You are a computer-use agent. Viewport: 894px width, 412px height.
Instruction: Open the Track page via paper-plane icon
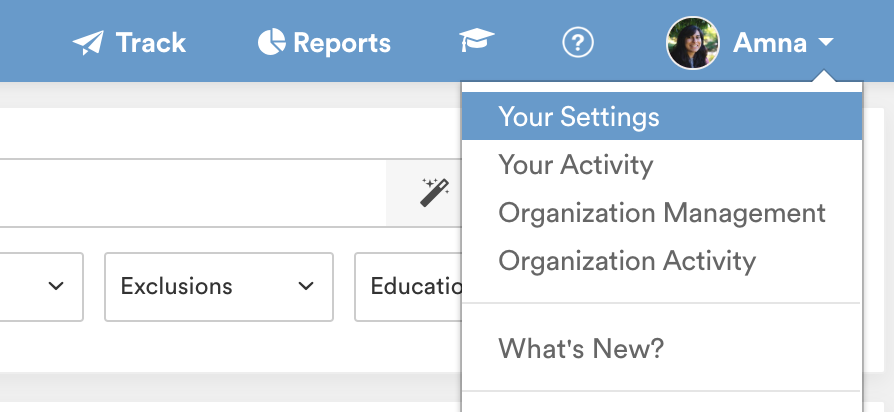click(88, 43)
